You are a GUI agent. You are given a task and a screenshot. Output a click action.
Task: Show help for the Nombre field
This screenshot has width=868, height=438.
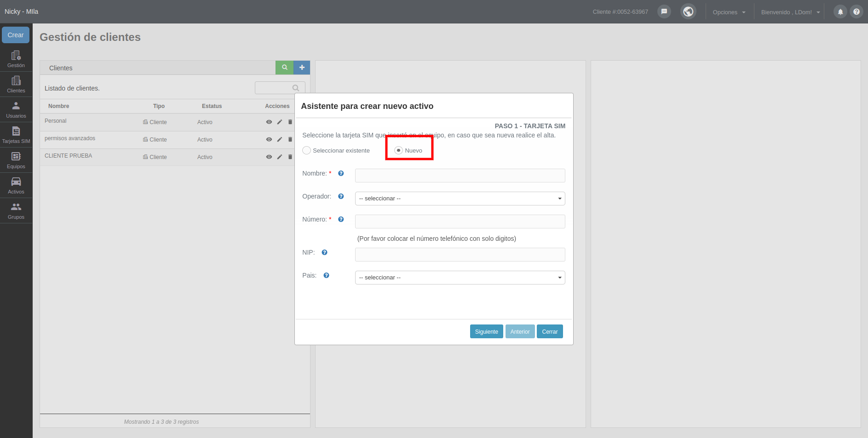[341, 173]
